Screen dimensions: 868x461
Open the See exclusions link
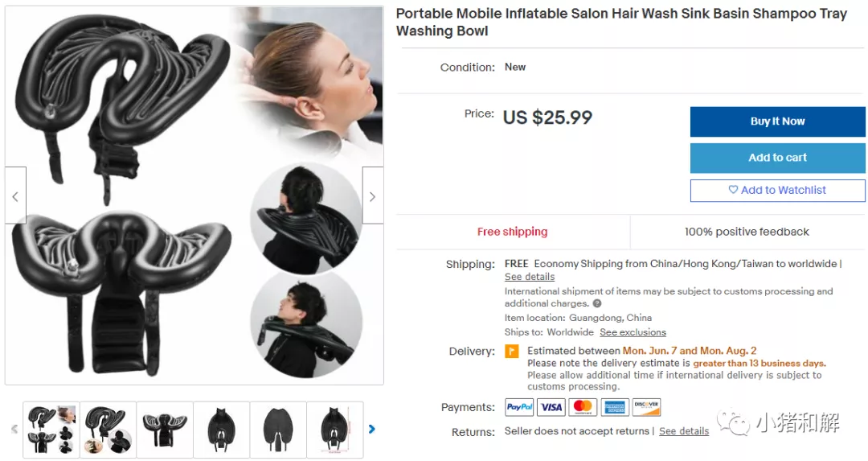(x=633, y=332)
